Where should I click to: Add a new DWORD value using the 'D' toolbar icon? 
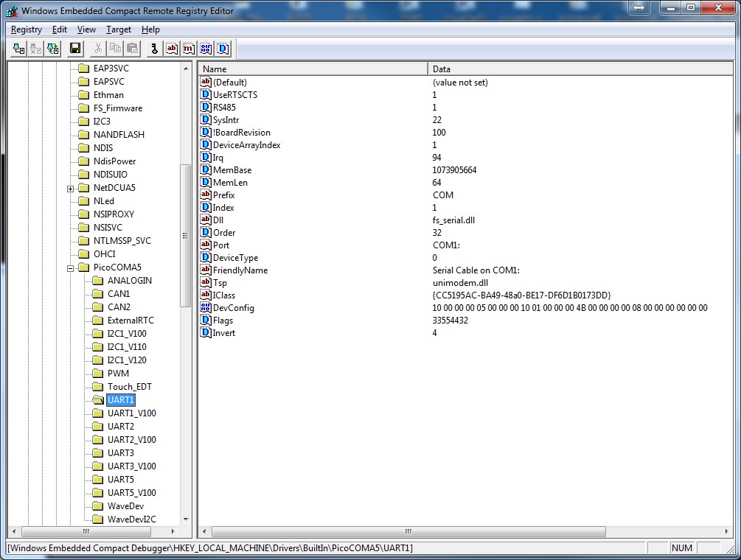[223, 49]
